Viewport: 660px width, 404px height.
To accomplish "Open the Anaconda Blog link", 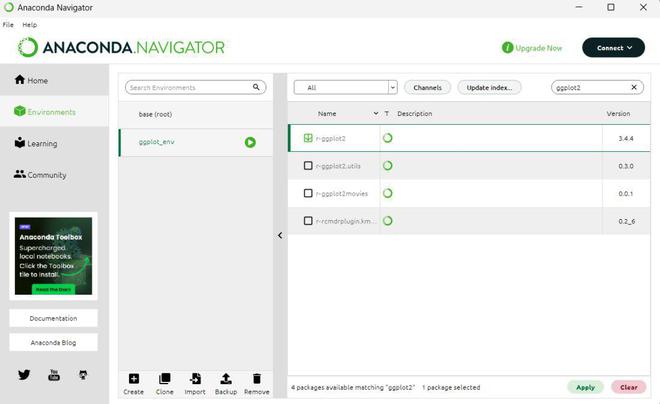I will pyautogui.click(x=53, y=343).
